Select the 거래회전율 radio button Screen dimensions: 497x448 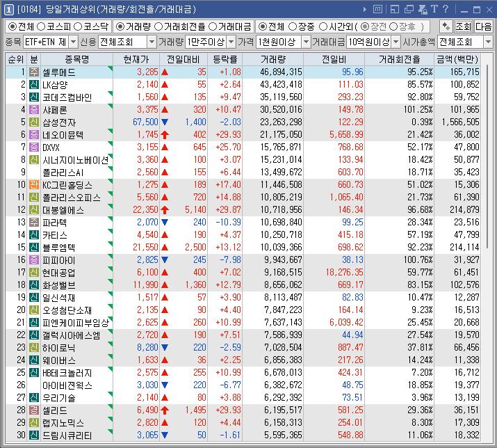(158, 26)
